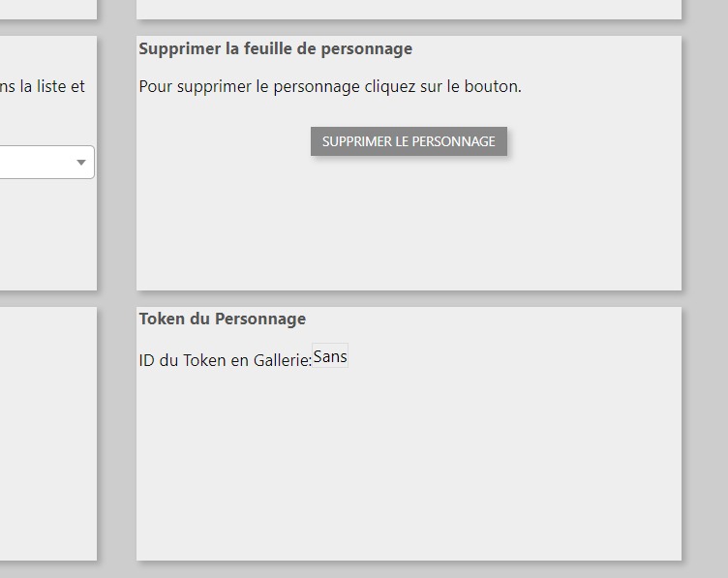Click the 'Supprimer la feuille de personnage' heading

click(x=275, y=48)
